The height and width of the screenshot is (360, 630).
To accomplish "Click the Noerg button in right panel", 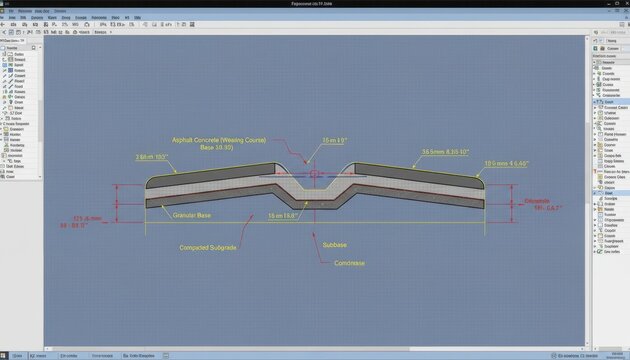I will click(x=612, y=41).
